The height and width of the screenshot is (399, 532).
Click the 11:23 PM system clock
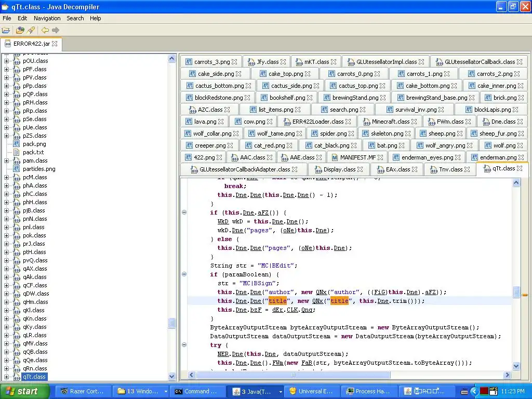point(512,391)
